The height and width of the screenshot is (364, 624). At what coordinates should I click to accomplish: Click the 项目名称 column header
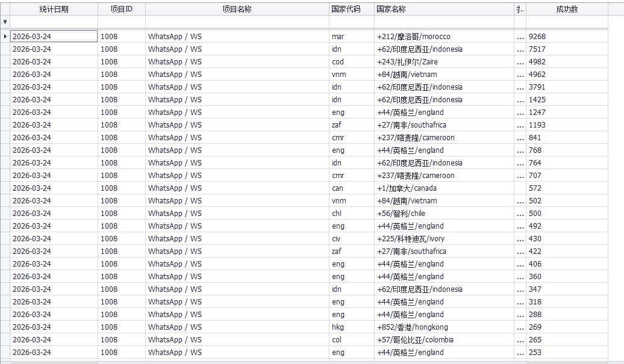point(237,9)
